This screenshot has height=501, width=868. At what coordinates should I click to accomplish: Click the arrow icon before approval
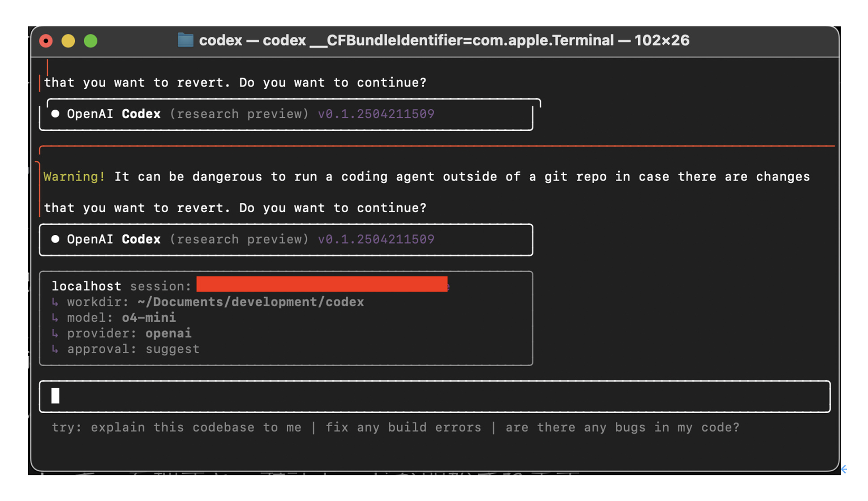[x=55, y=349]
